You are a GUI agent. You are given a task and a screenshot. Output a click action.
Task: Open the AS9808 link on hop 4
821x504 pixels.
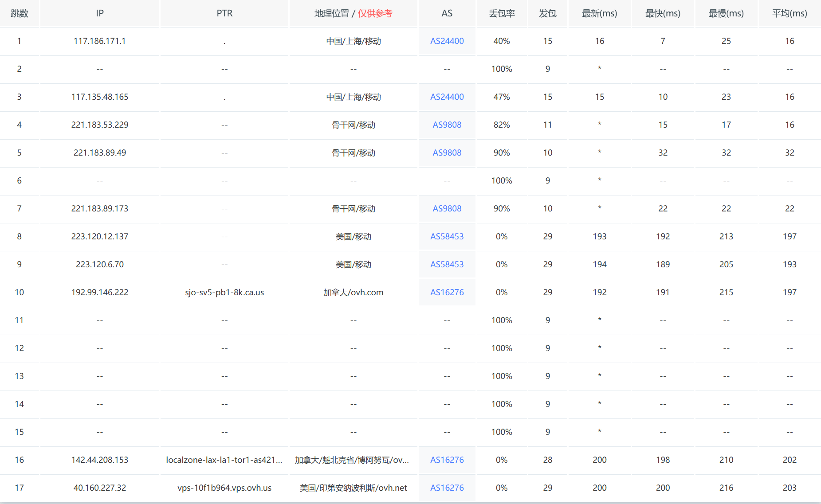446,125
